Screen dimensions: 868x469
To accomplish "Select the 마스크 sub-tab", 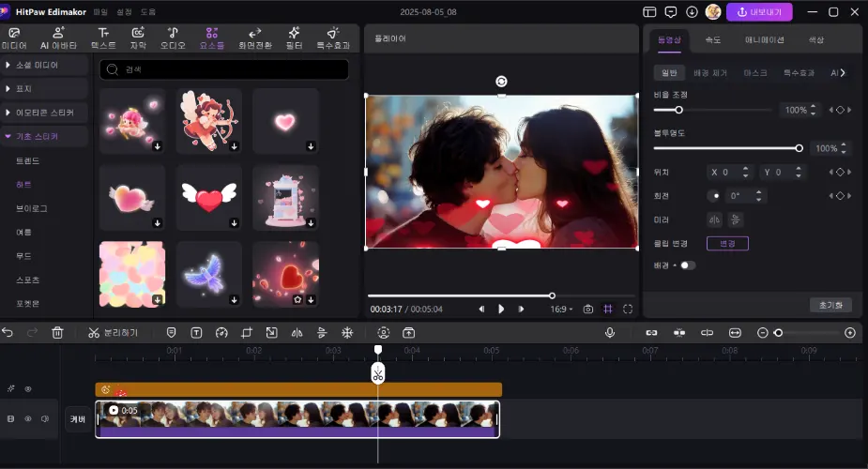I will click(755, 72).
